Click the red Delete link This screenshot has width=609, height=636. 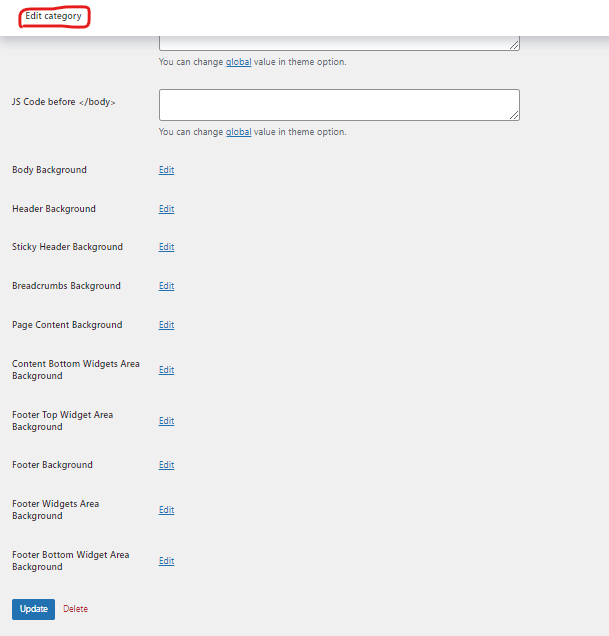(75, 609)
